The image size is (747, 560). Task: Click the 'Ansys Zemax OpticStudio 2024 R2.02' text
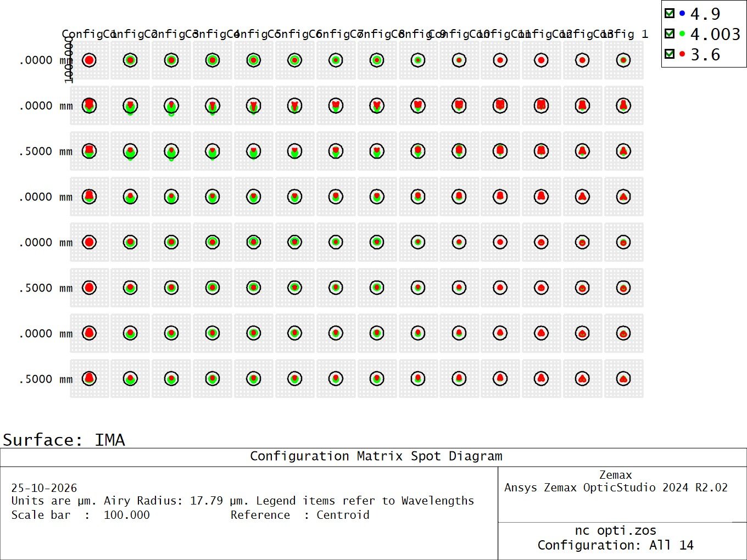pos(616,488)
